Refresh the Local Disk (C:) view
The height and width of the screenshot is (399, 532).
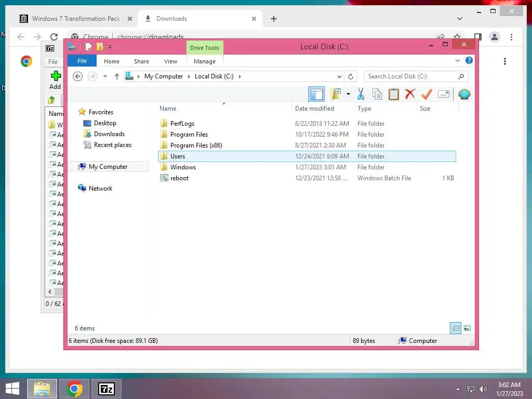[x=351, y=76]
